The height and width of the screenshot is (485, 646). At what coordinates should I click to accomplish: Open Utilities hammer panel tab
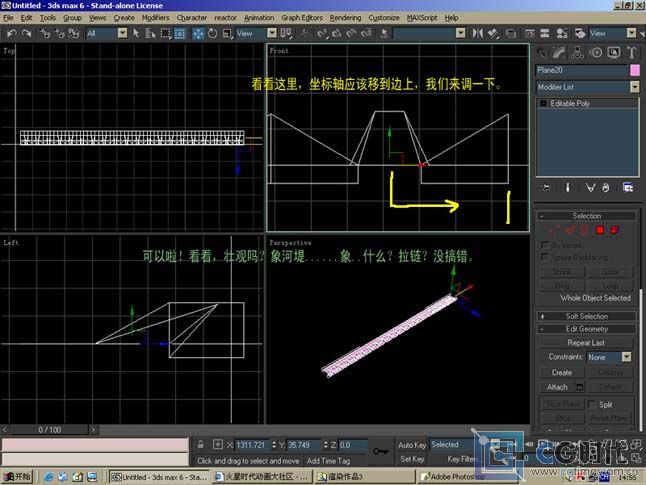[632, 53]
